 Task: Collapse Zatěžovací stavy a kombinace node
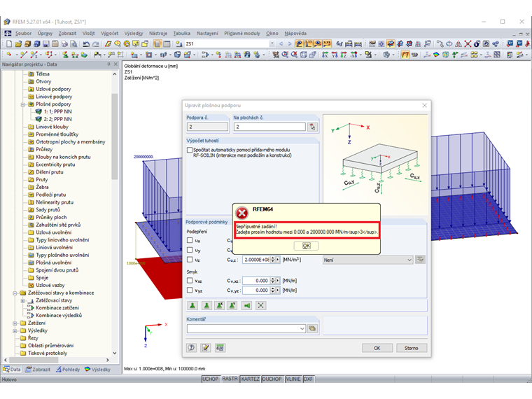[15, 293]
